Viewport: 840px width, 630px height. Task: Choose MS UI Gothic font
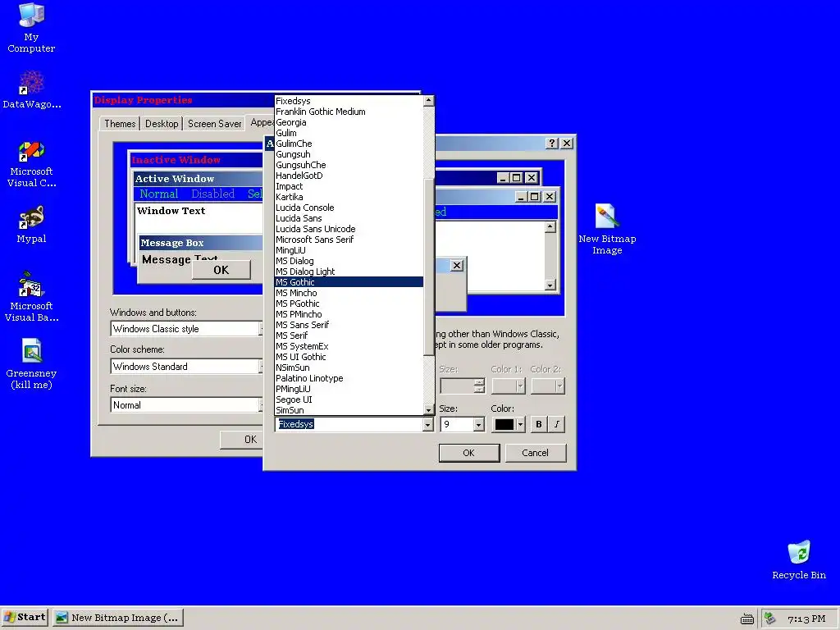click(x=349, y=357)
